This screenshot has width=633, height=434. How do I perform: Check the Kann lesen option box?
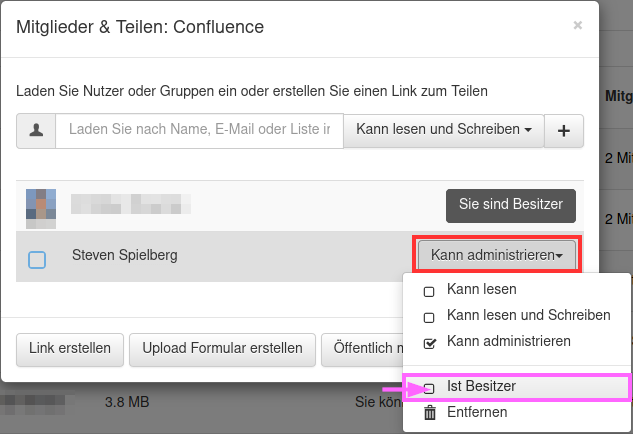[430, 291]
